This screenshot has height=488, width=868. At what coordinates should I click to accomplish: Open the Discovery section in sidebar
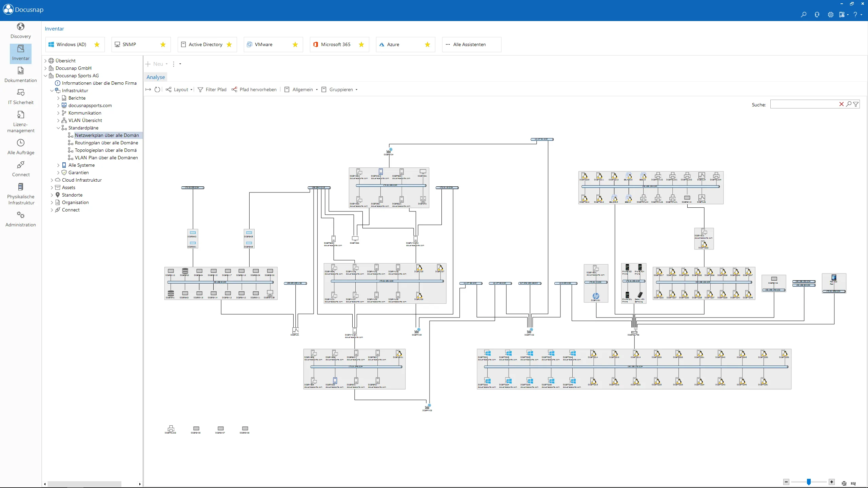point(21,31)
